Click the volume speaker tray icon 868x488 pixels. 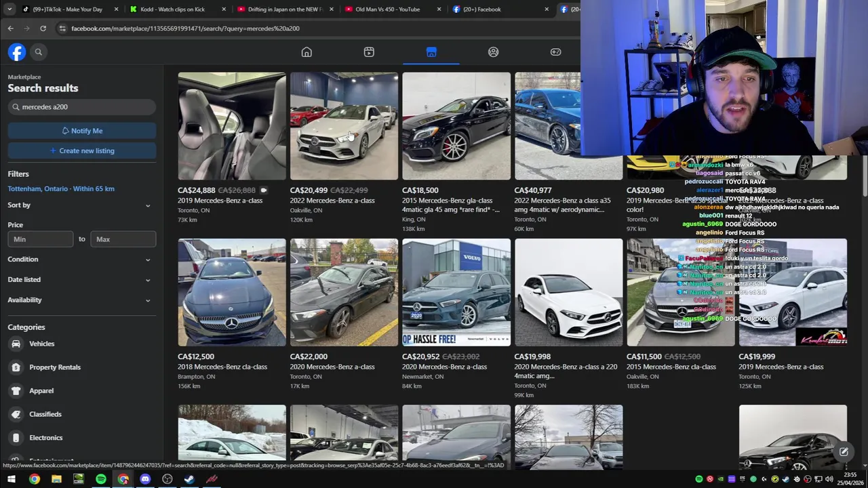(829, 479)
